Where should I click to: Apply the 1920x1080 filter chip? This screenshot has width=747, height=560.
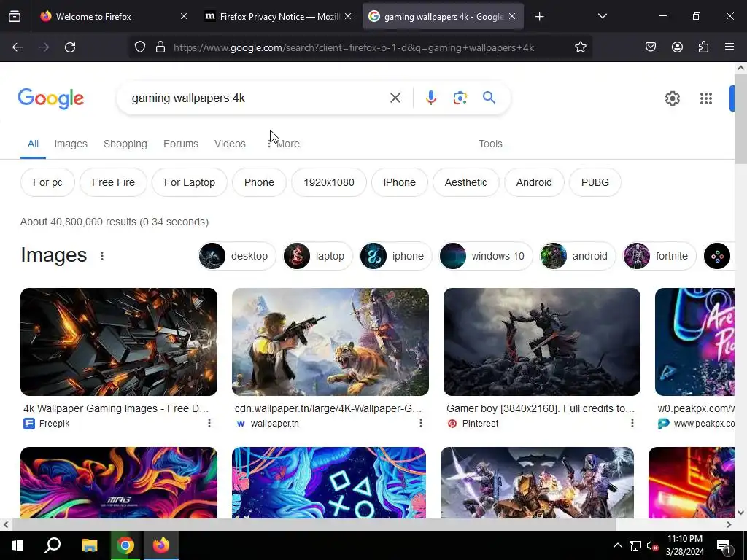pyautogui.click(x=329, y=182)
